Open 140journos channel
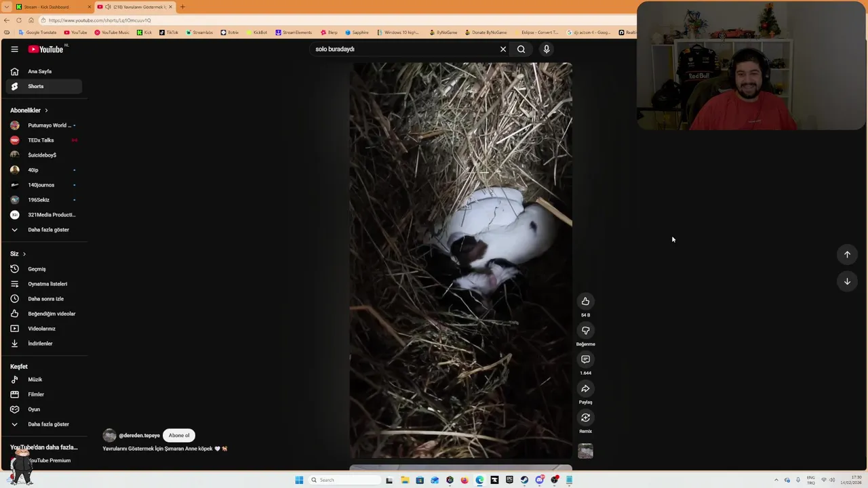The width and height of the screenshot is (868, 488). coord(43,185)
